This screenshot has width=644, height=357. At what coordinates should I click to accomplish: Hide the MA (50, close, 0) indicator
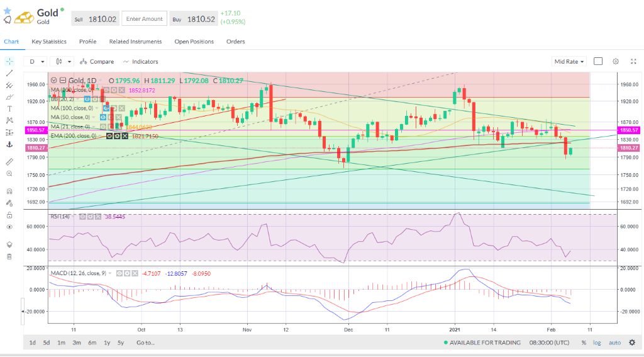[x=103, y=117]
